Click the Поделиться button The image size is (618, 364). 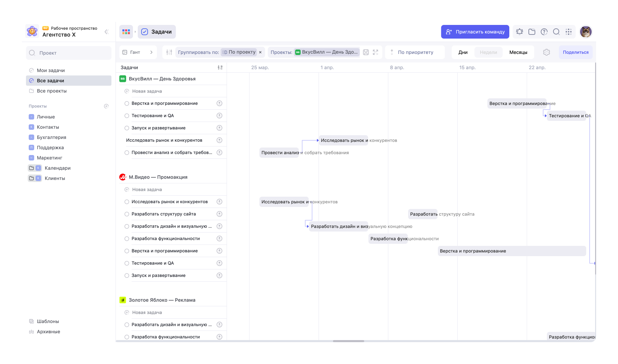576,52
